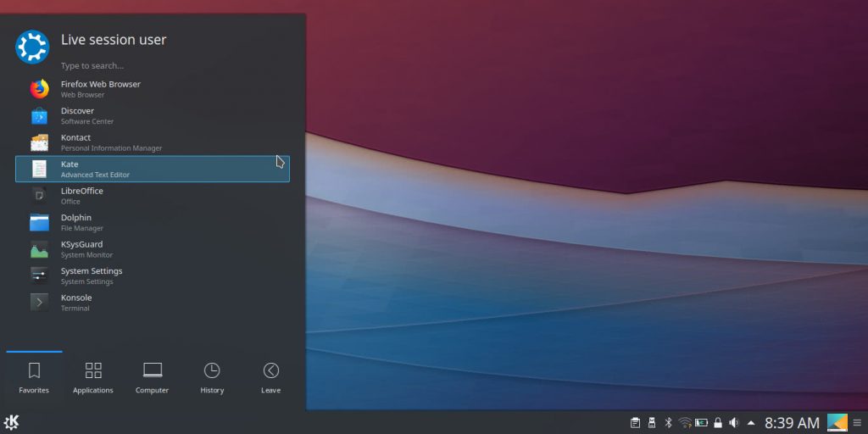This screenshot has height=434, width=868.
Task: Launch KSysGuard system monitor icon
Action: point(39,249)
